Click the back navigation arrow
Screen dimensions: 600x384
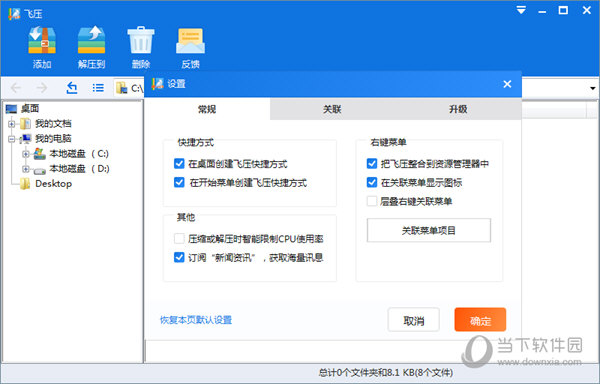pos(16,88)
